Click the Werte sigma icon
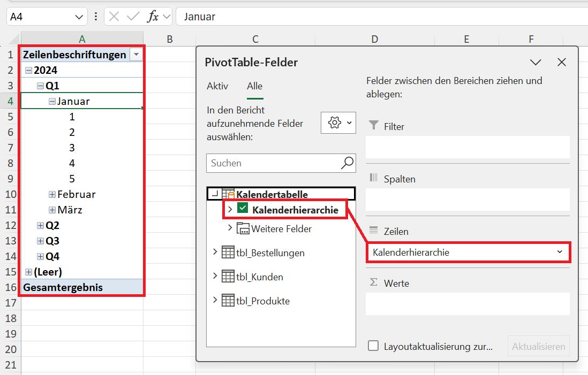The width and height of the screenshot is (588, 375). [373, 282]
